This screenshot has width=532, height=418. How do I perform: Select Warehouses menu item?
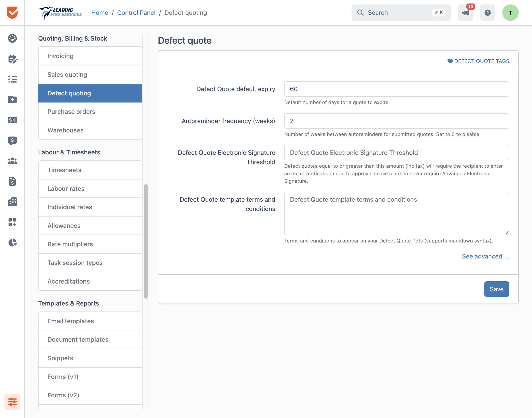[90, 130]
